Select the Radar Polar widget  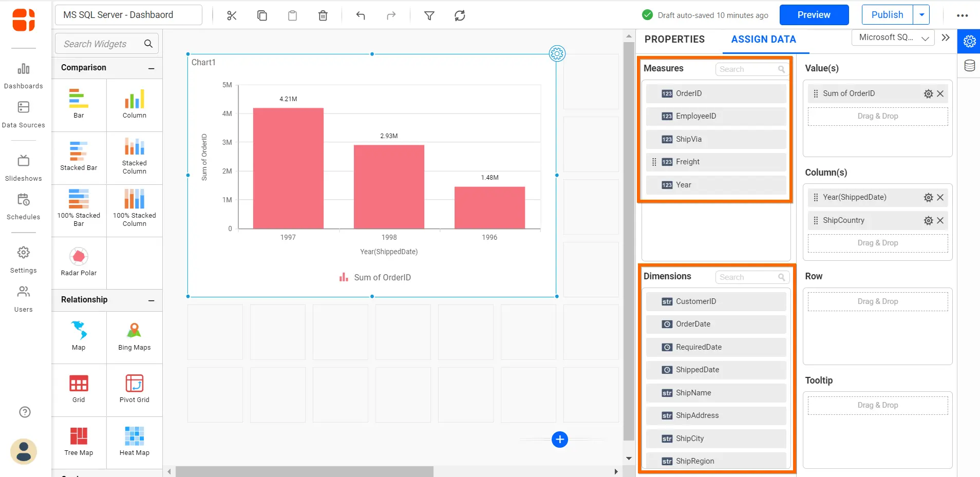(x=79, y=261)
